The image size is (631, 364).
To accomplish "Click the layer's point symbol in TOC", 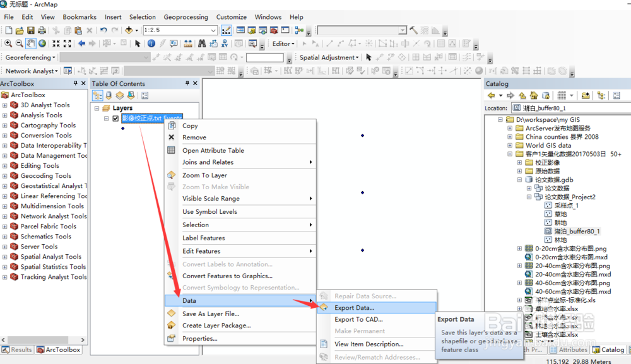I will click(123, 128).
